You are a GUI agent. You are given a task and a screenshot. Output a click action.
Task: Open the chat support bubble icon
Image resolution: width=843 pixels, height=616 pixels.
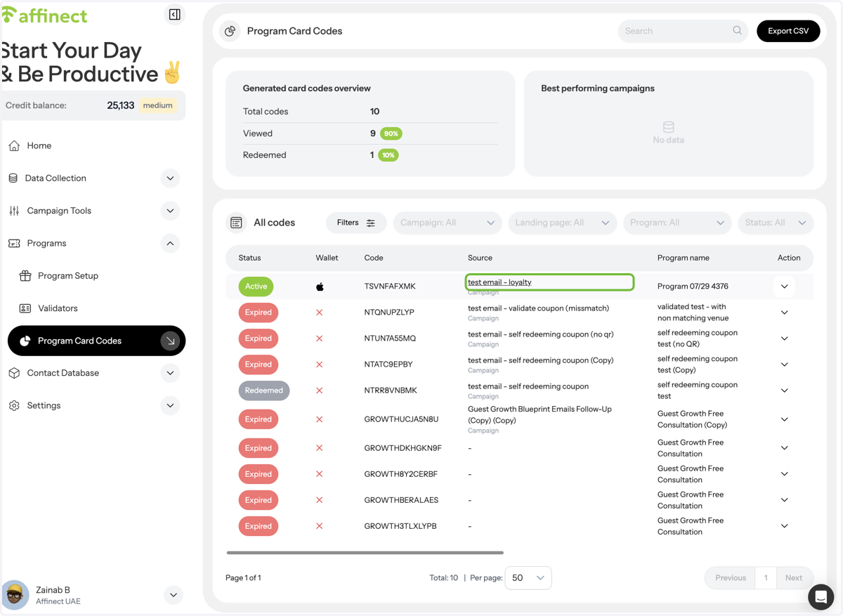point(821,596)
